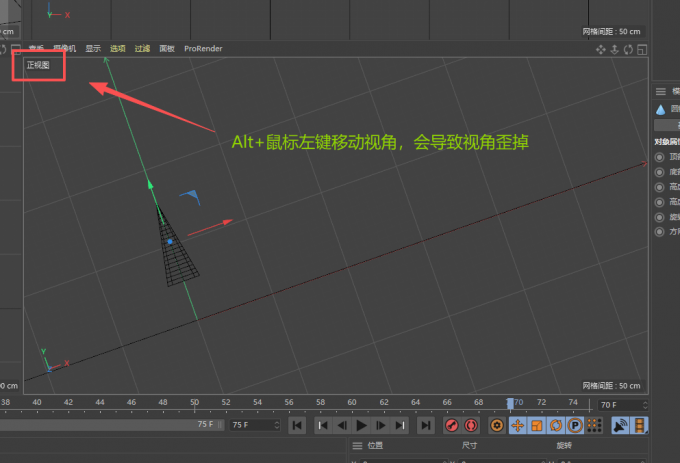Screen dimensions: 680x463
Task: Click the 位置 column header
Action: (x=375, y=445)
